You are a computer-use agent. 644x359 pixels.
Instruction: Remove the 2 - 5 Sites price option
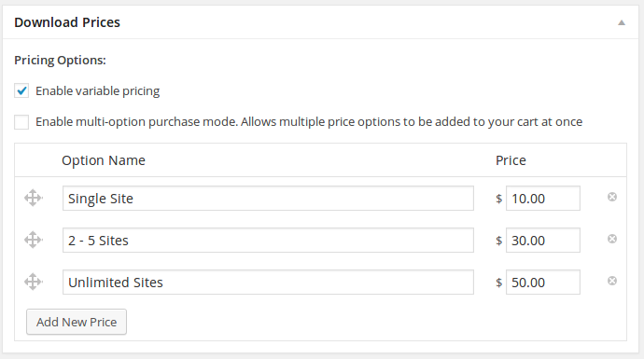tap(612, 239)
